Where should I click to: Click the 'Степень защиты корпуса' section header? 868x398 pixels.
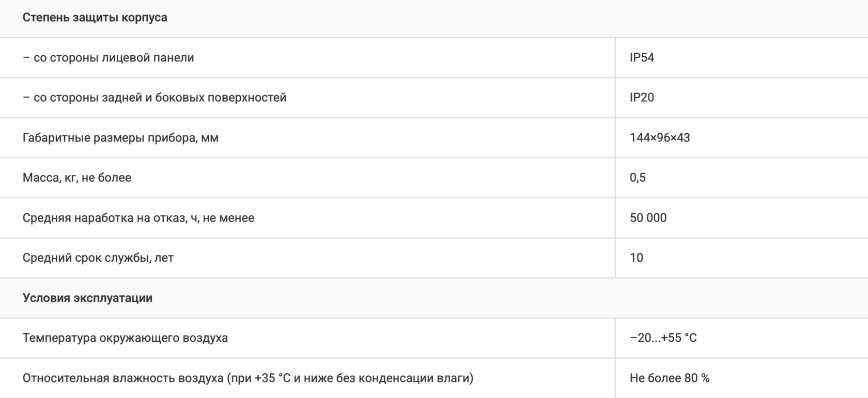[95, 18]
